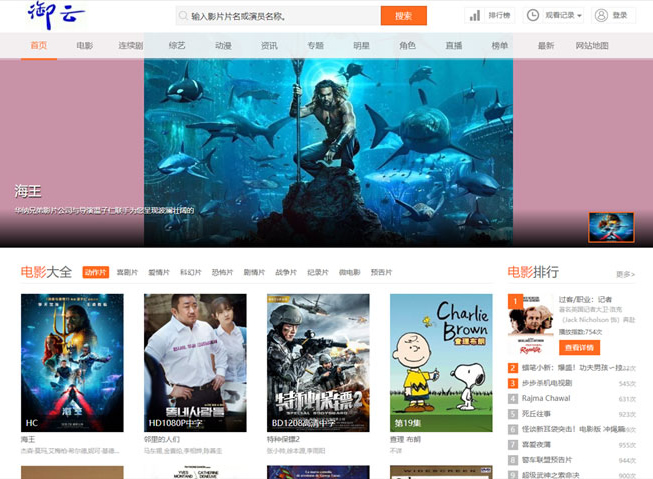Open the rank 1 movie thumbnail

tap(531, 324)
